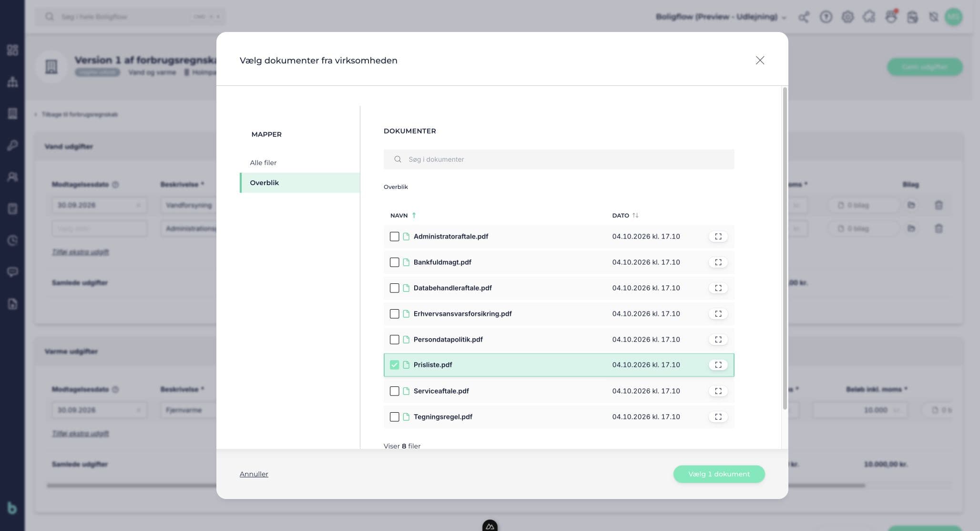980x531 pixels.
Task: Click the Søg i dokumenter search field
Action: [x=559, y=159]
